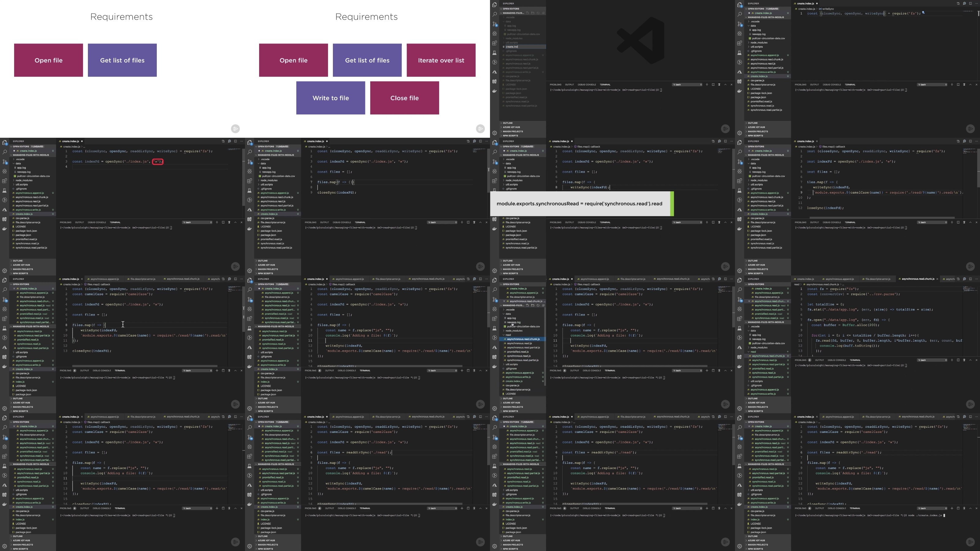
Task: Select PROBLEMS tab in the VS Code logo frame
Action: pyautogui.click(x=556, y=84)
